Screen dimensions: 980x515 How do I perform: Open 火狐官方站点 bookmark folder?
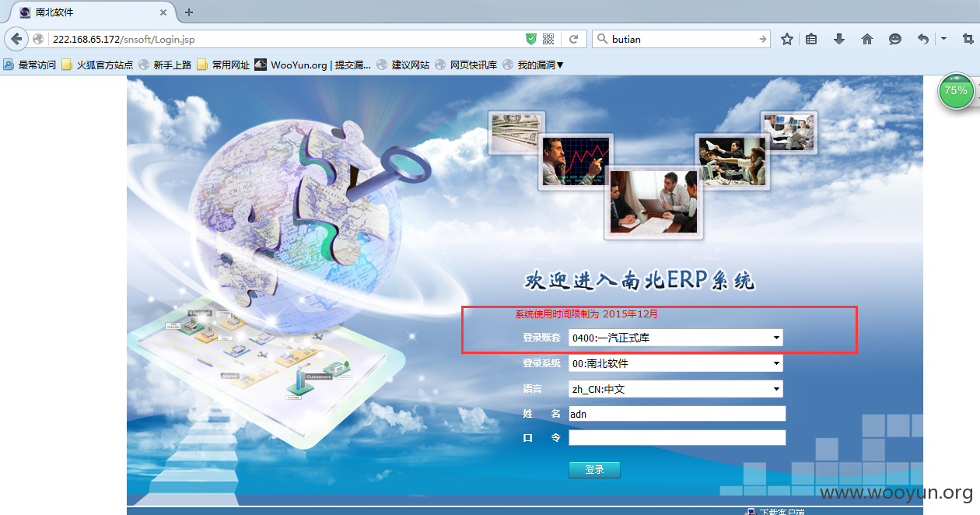(x=97, y=65)
